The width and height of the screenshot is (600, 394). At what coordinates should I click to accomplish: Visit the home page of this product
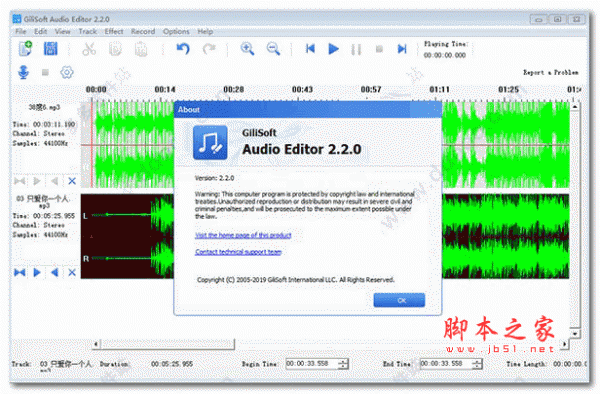pyautogui.click(x=243, y=235)
